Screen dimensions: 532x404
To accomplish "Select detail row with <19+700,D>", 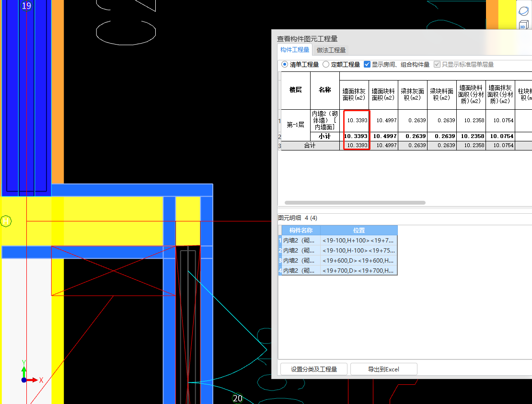I will [x=339, y=270].
